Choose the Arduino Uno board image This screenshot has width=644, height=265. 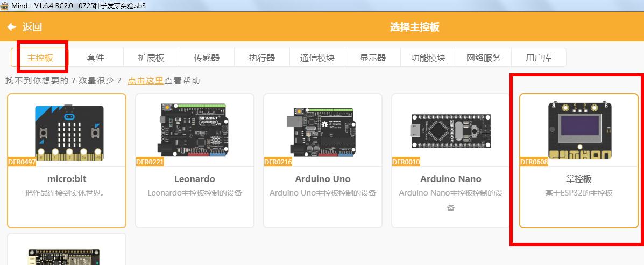[322, 131]
